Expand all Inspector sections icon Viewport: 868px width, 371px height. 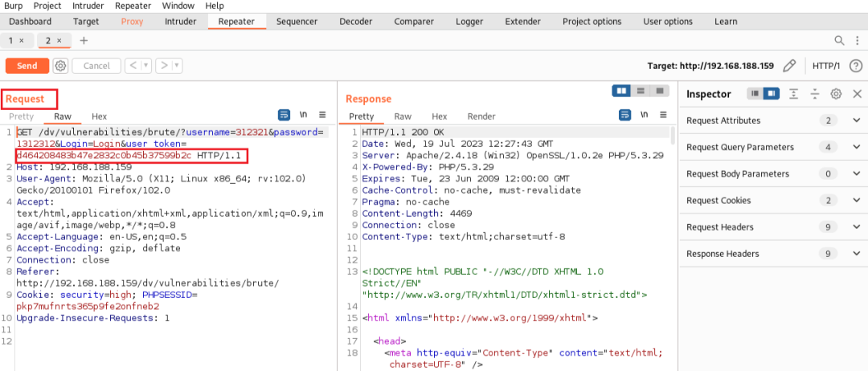[794, 94]
